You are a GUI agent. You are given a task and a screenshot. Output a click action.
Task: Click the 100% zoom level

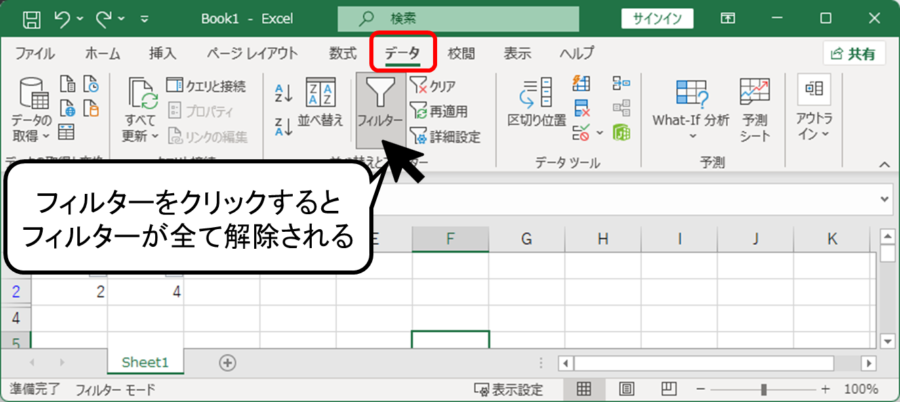pyautogui.click(x=860, y=389)
